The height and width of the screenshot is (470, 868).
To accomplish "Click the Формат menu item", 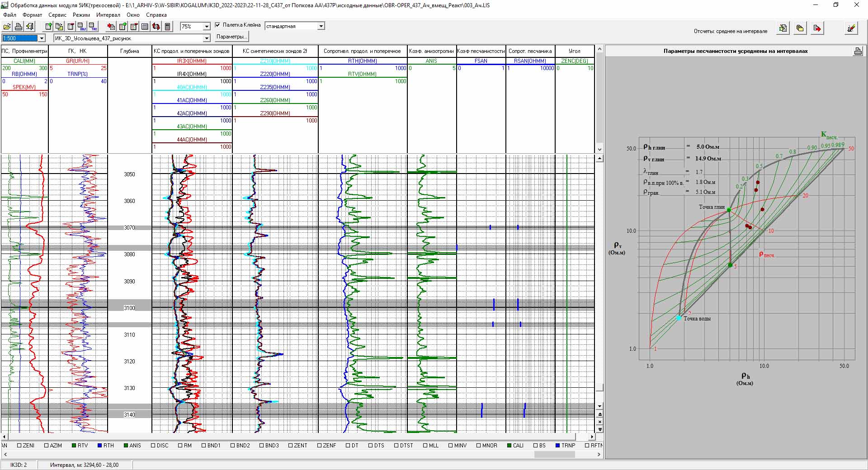I will (x=32, y=15).
